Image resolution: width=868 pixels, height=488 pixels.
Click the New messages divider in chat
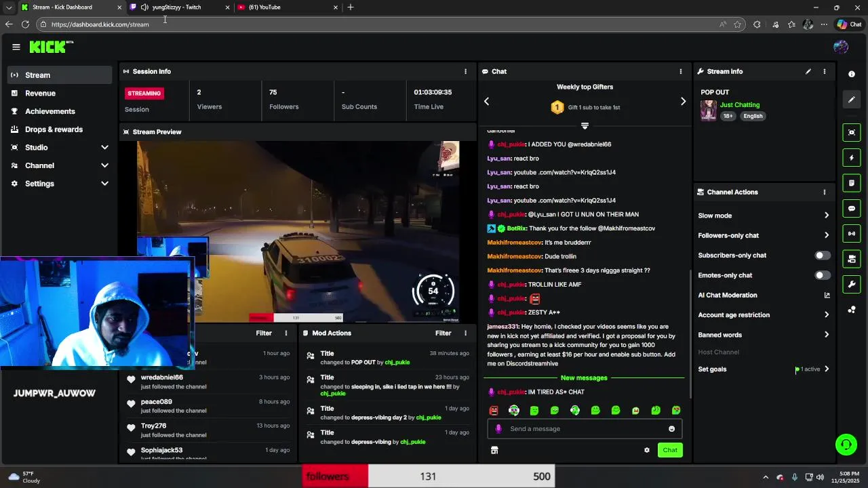coord(584,378)
